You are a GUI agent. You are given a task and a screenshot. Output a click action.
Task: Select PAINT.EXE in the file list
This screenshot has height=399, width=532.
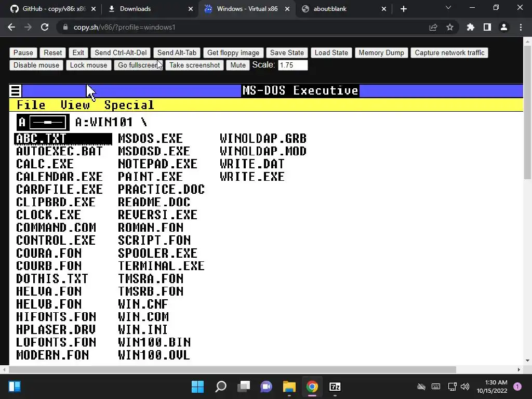150,177
